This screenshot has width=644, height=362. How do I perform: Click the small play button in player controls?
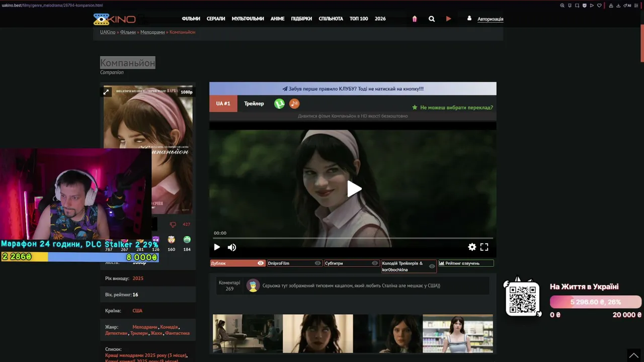pyautogui.click(x=217, y=247)
